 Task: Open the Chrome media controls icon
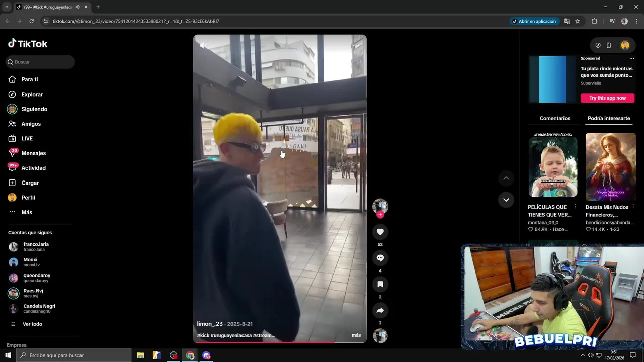(x=612, y=21)
